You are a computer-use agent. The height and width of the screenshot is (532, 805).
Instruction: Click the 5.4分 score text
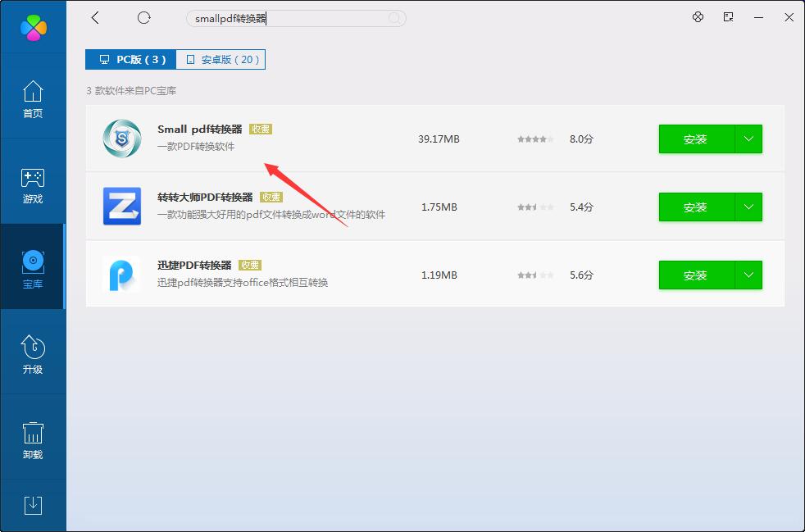tap(581, 207)
